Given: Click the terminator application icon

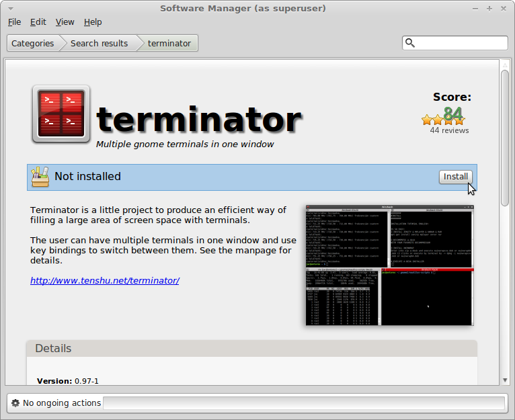Looking at the screenshot, I should pyautogui.click(x=61, y=114).
